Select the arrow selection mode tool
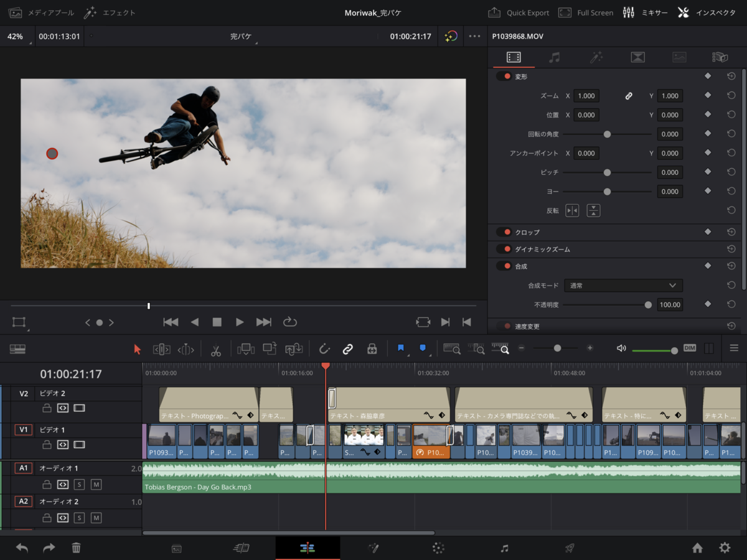 (138, 349)
